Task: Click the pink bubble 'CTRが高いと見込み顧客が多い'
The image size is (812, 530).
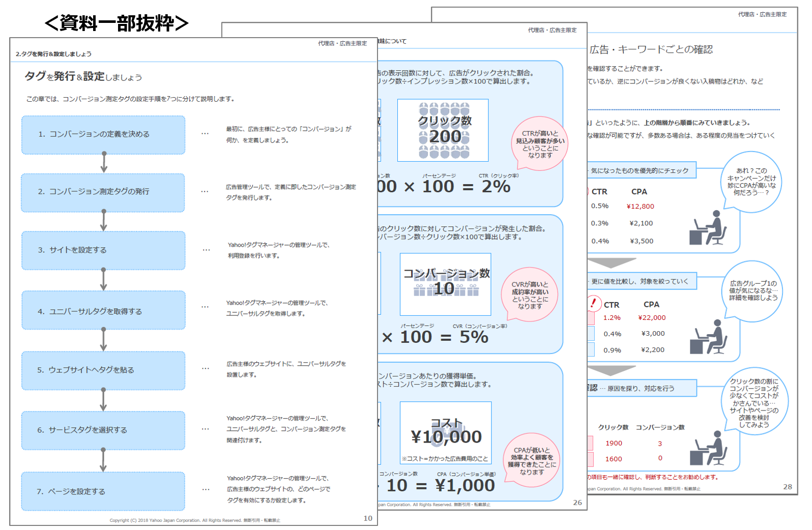Action: click(539, 144)
